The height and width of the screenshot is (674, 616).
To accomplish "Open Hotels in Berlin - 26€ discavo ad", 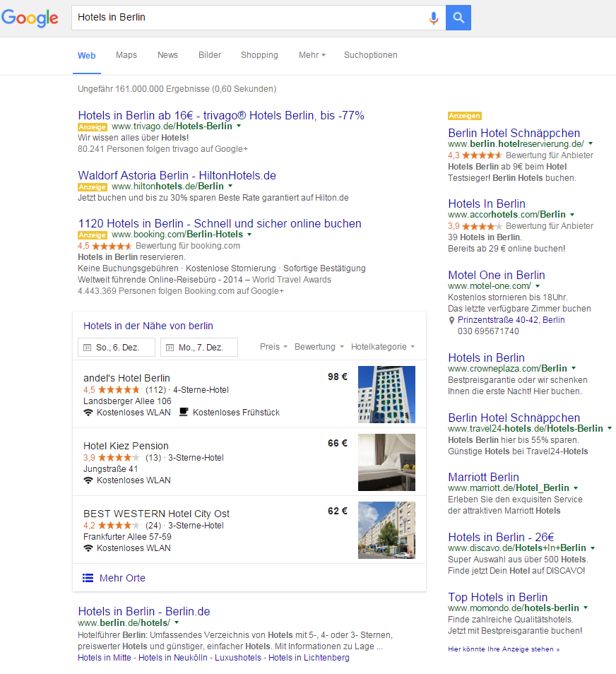I will point(501,538).
